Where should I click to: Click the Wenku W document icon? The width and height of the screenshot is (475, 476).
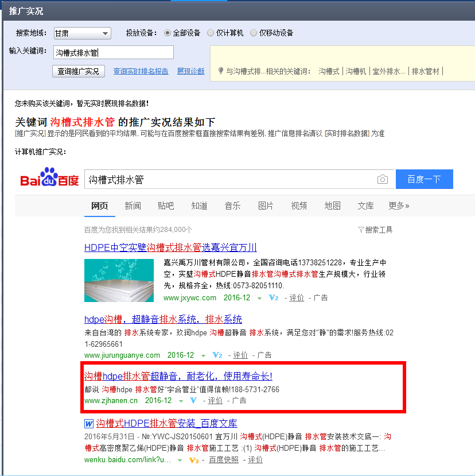[89, 424]
